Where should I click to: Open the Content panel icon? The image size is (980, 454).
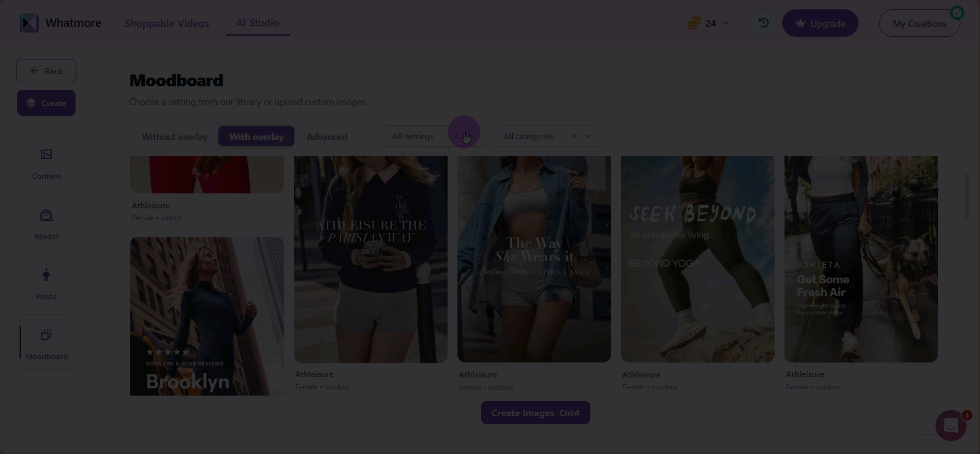pyautogui.click(x=46, y=155)
